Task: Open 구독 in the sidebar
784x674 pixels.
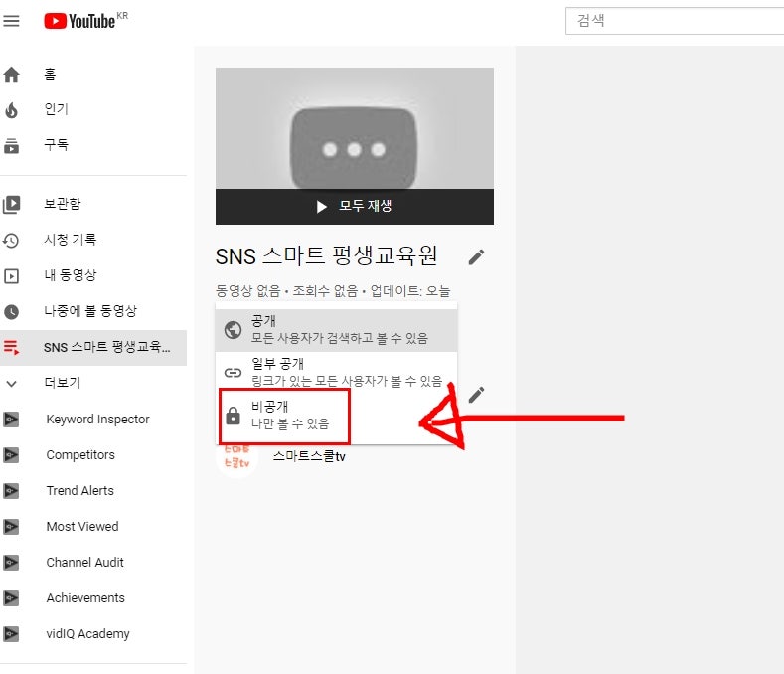Action: click(x=93, y=145)
